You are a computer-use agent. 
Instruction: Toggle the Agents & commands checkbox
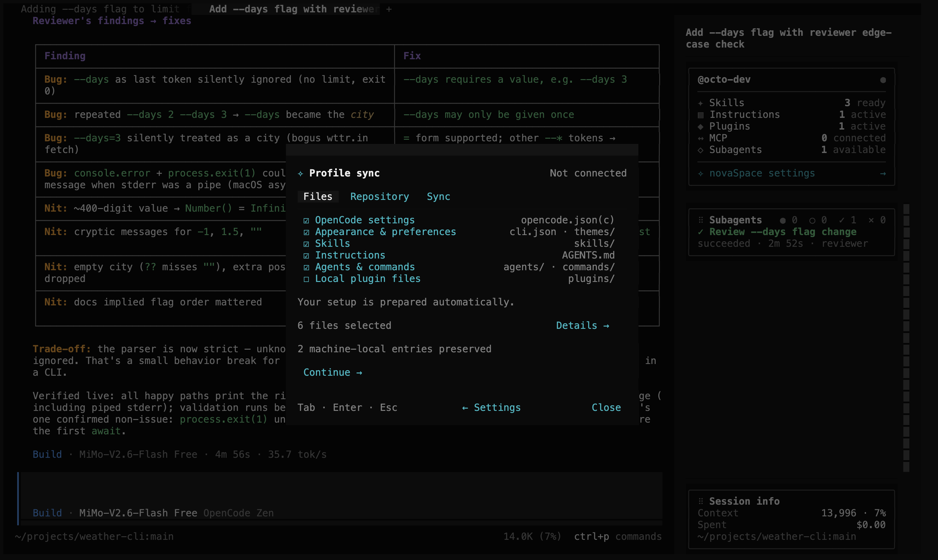(306, 267)
